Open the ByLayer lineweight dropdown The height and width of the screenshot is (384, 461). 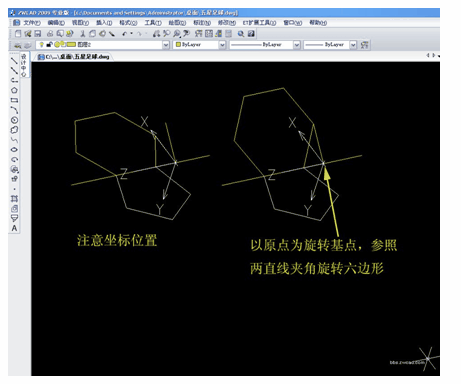click(353, 45)
